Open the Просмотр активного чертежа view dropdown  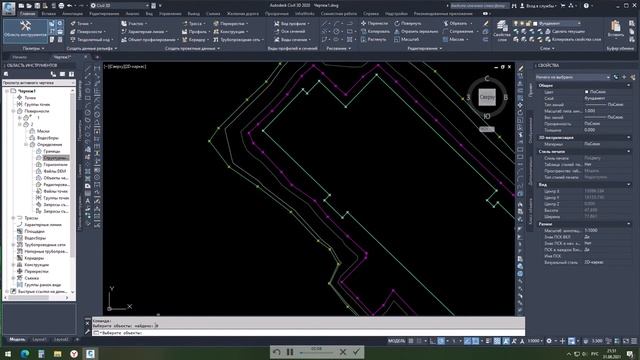[x=39, y=83]
